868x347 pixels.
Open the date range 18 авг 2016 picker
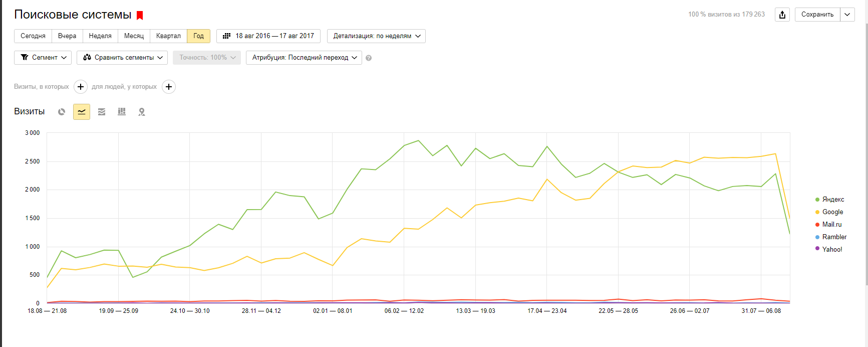pyautogui.click(x=268, y=36)
